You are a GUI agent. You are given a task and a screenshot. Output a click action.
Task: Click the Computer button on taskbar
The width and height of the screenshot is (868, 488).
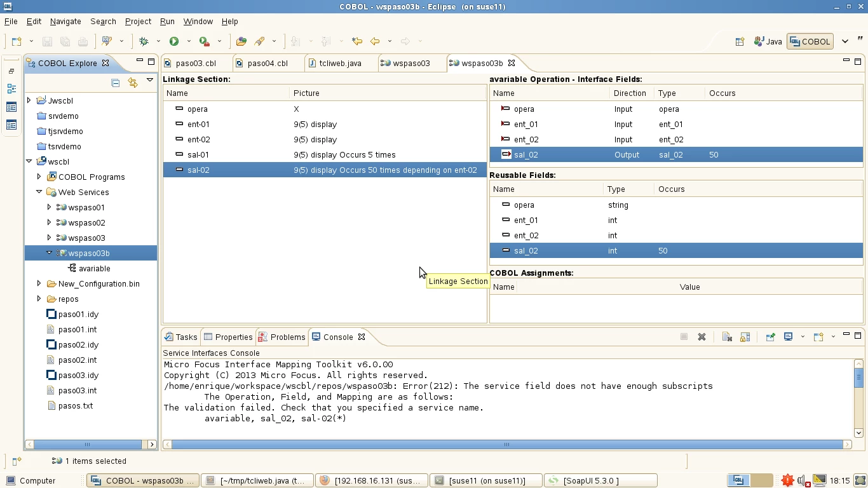31,480
